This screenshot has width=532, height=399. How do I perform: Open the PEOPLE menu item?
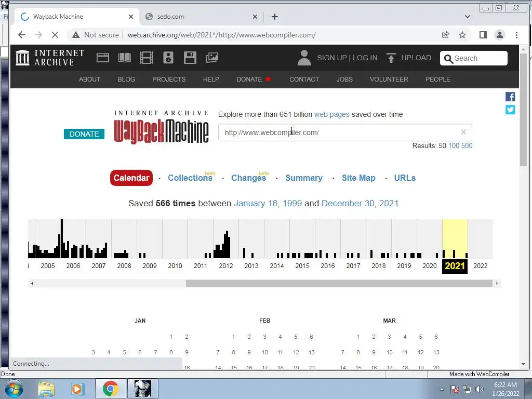tap(437, 79)
